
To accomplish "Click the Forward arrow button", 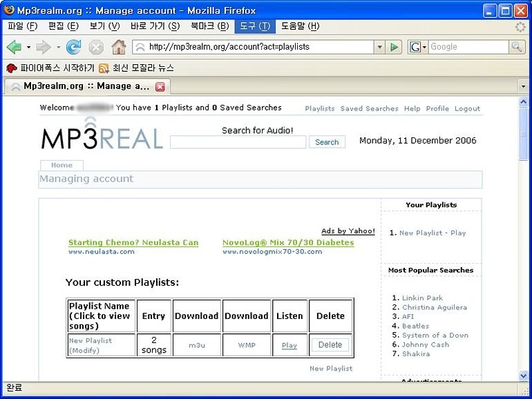I will (x=44, y=47).
